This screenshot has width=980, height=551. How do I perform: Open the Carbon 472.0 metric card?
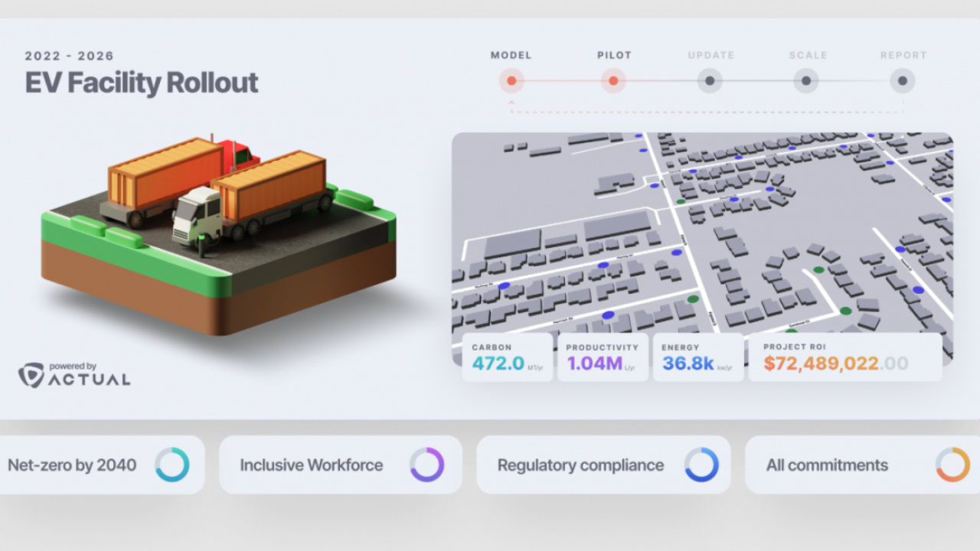(x=508, y=357)
